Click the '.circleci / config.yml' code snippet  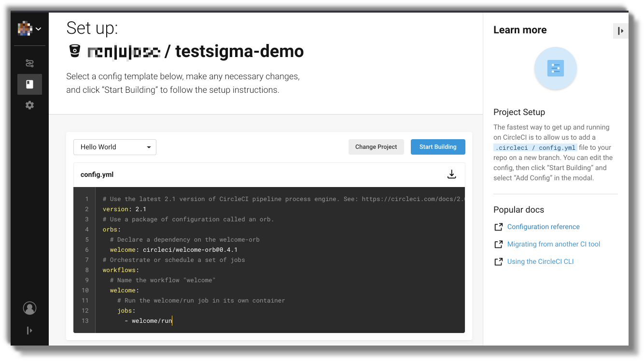click(x=535, y=148)
